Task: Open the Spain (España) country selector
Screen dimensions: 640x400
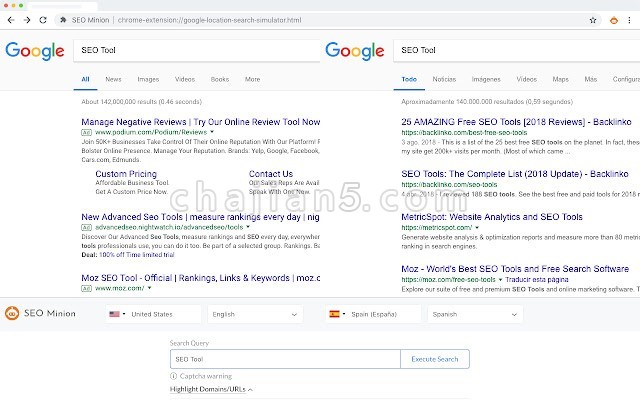Action: click(373, 314)
